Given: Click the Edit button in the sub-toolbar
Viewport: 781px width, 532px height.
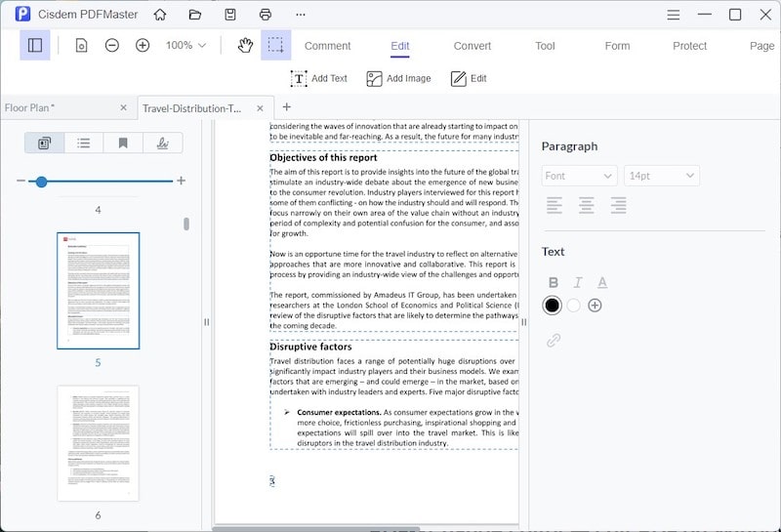Looking at the screenshot, I should (x=469, y=78).
